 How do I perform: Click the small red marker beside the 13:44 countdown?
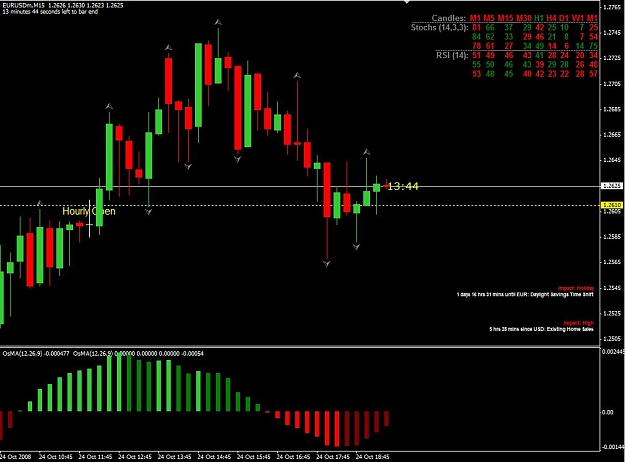(386, 186)
